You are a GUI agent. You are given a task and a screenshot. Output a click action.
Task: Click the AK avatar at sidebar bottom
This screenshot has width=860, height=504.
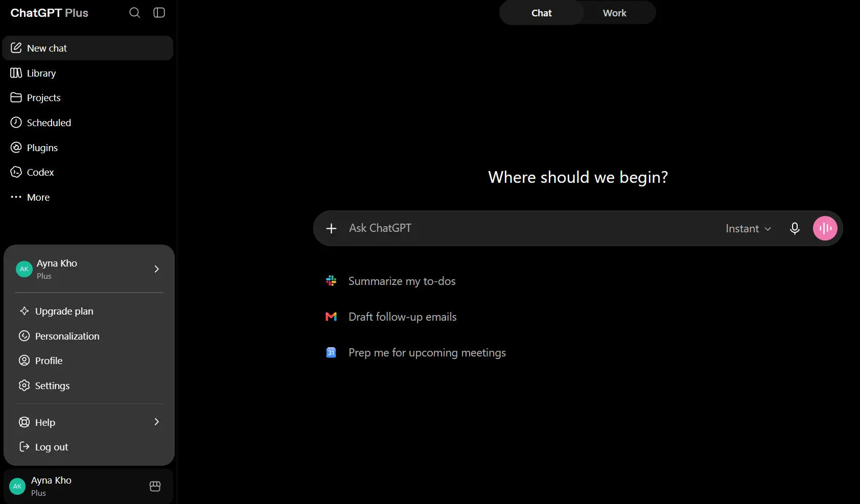(x=17, y=486)
